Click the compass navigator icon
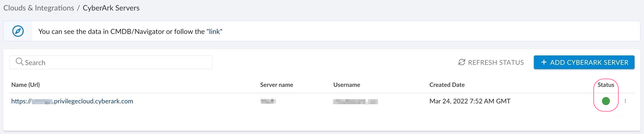This screenshot has width=644, height=134. (x=18, y=31)
